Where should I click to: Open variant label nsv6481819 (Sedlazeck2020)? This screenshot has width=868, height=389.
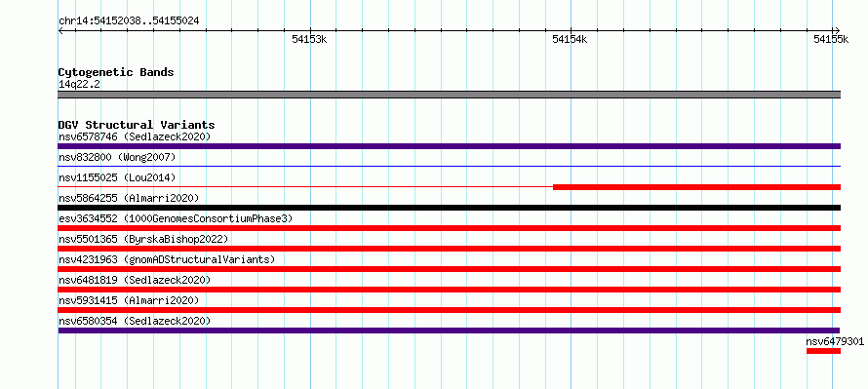(135, 280)
